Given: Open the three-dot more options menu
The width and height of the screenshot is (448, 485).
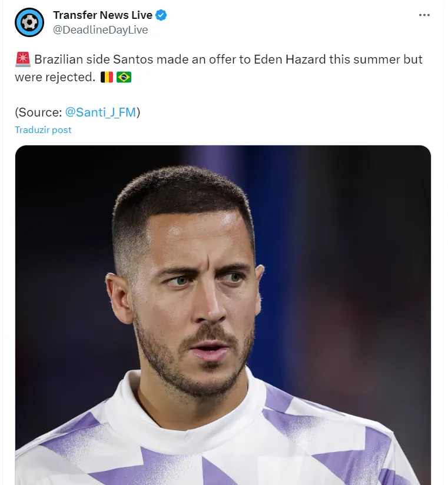Looking at the screenshot, I should (424, 15).
